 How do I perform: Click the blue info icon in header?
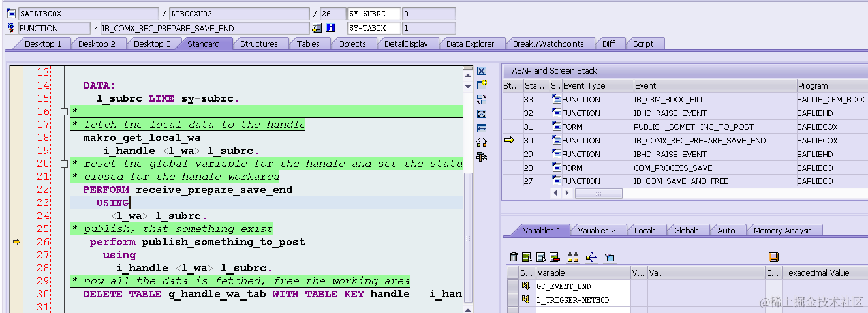[x=331, y=27]
